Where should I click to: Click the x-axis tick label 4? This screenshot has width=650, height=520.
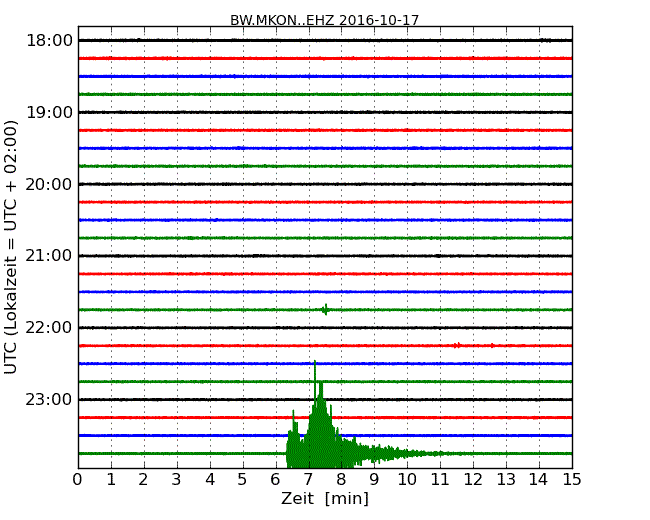click(210, 480)
